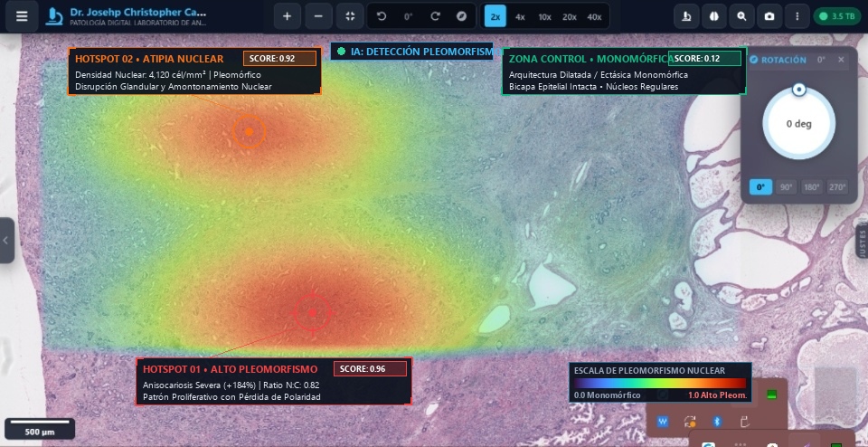
Task: Click the 3.5 TB storage indicator
Action: tap(837, 16)
